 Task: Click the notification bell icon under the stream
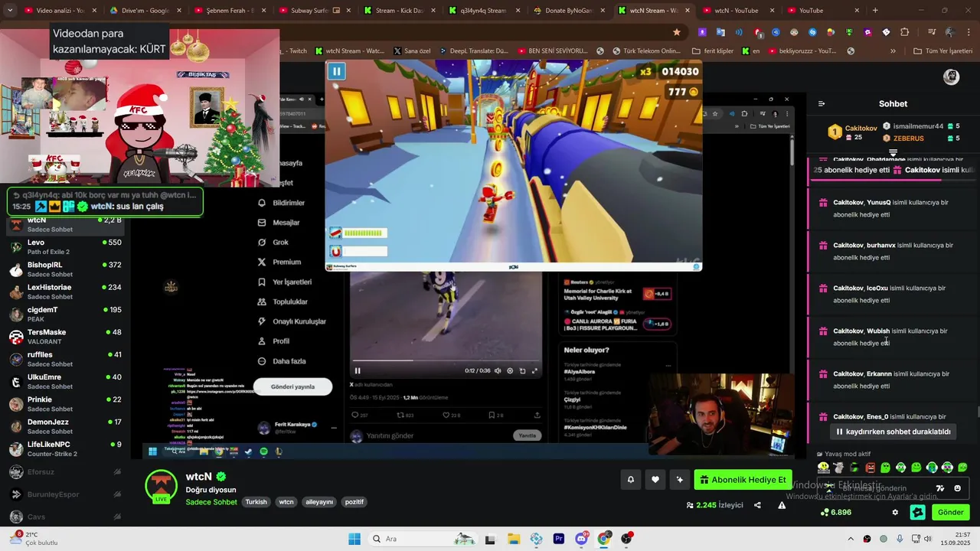(x=631, y=480)
